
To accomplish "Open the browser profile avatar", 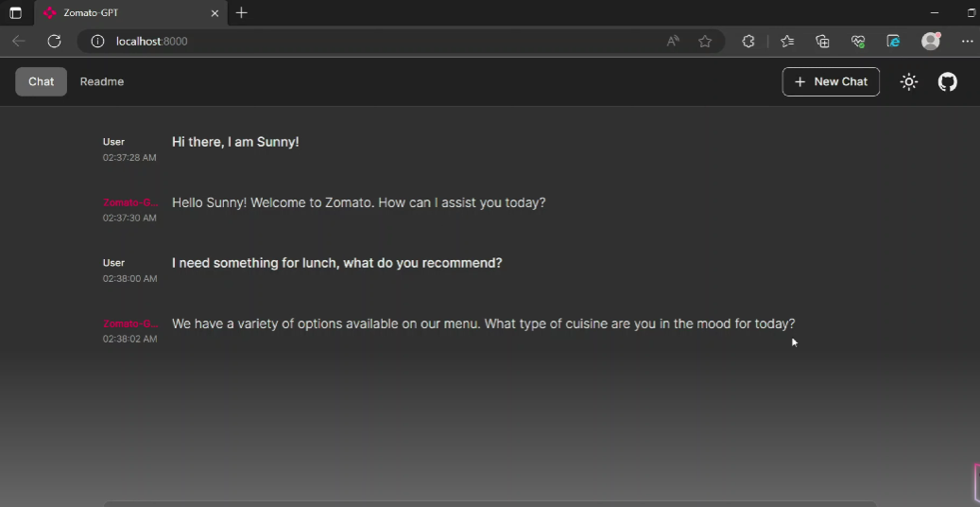I will coord(931,42).
